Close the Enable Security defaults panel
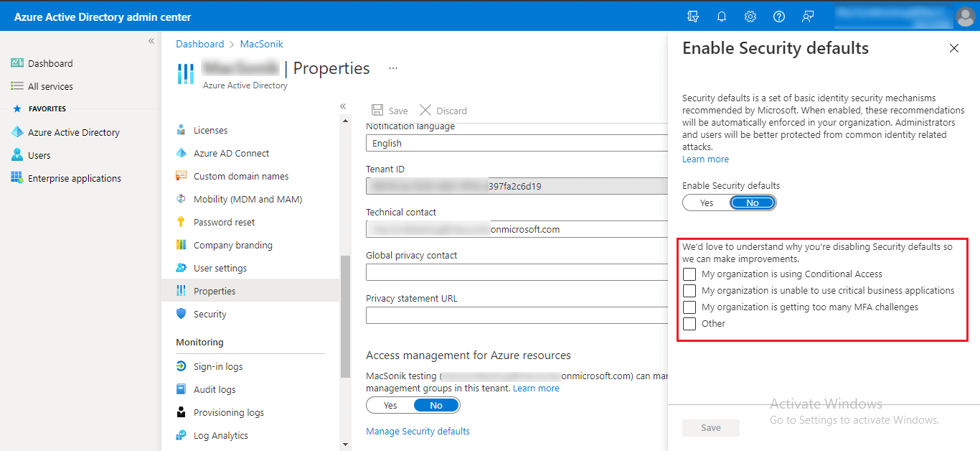The height and width of the screenshot is (451, 980). coord(953,48)
